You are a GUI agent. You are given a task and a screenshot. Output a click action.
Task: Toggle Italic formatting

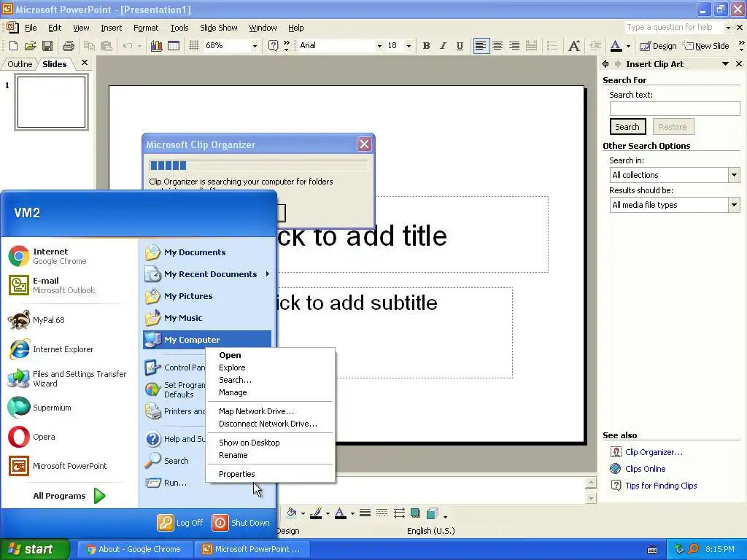tap(443, 46)
